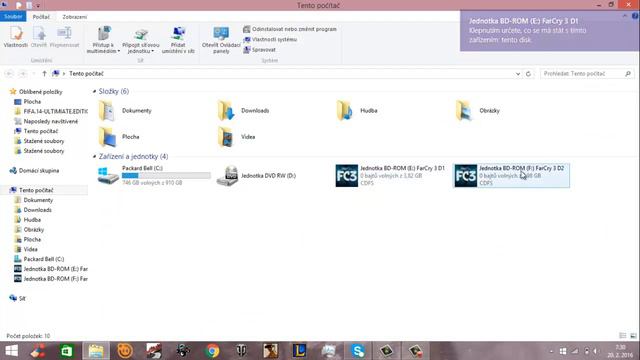
Task: Minimize the ribbon with the chevron
Action: 625,16
